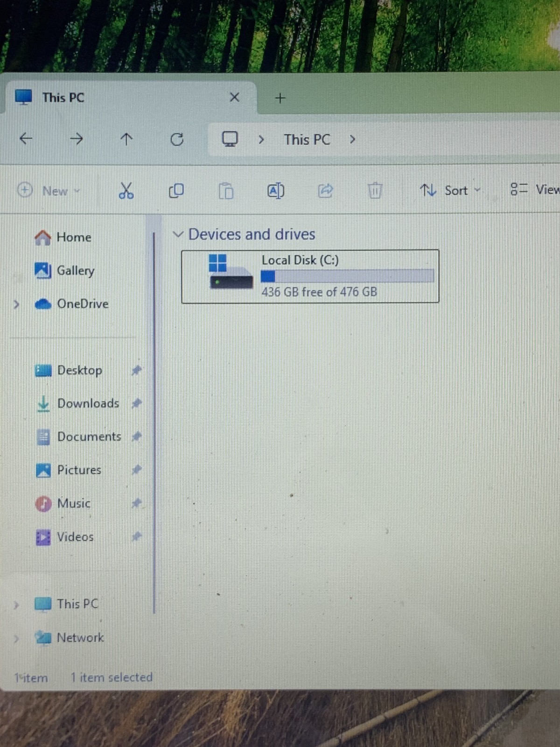Screen dimensions: 560x747
Task: Go forward with the right arrow
Action: click(x=76, y=139)
